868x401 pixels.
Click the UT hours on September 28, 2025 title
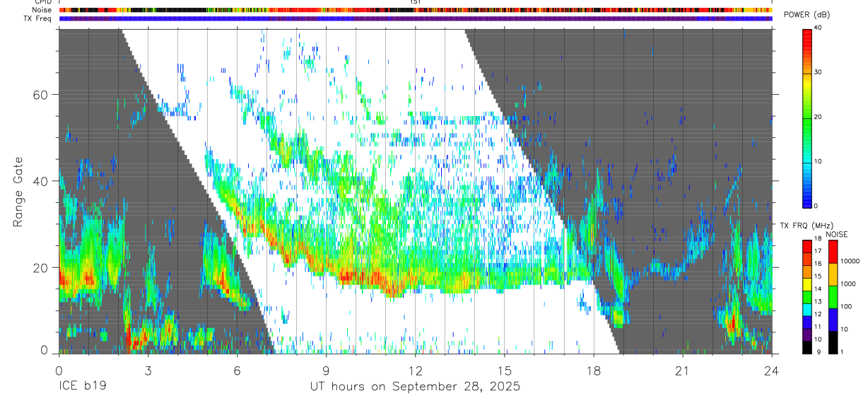(415, 387)
